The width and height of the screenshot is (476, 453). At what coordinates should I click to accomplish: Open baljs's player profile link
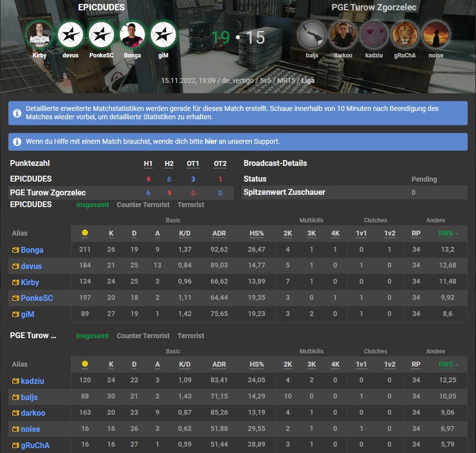(x=29, y=397)
